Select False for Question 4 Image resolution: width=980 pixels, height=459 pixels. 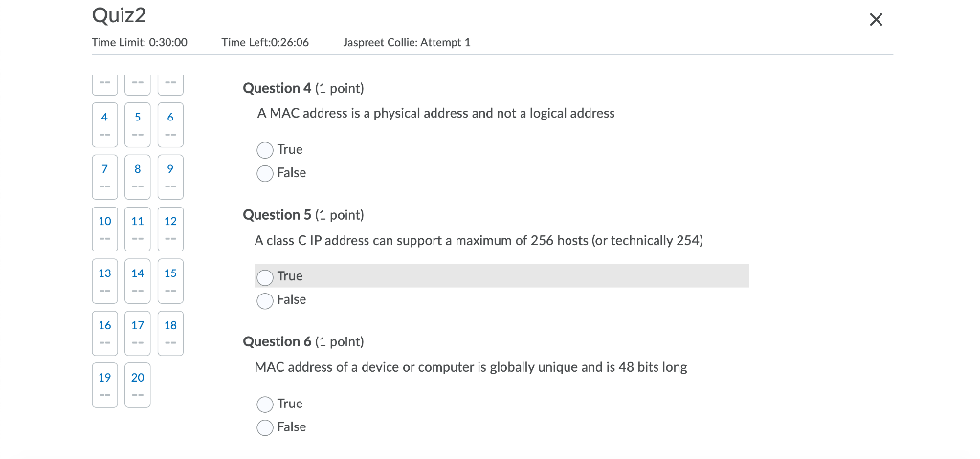click(265, 173)
